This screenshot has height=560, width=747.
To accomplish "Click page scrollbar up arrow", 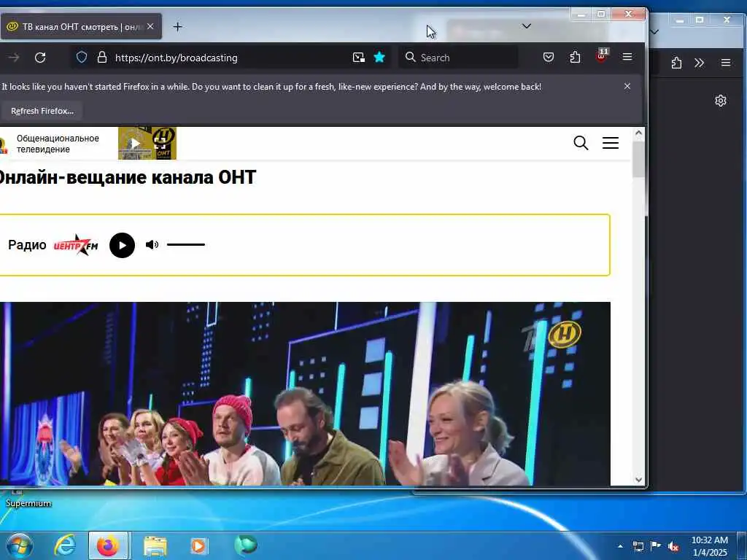I will pyautogui.click(x=638, y=133).
